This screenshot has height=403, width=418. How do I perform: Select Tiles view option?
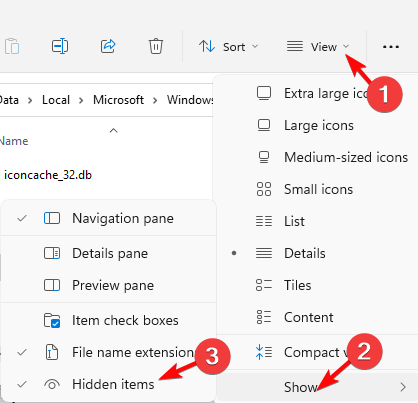[315, 285]
